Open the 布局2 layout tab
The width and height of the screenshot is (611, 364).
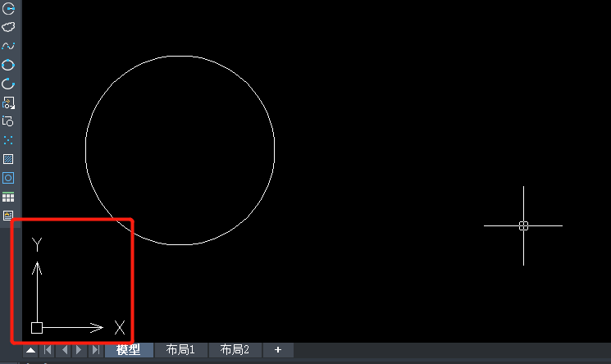(x=235, y=350)
